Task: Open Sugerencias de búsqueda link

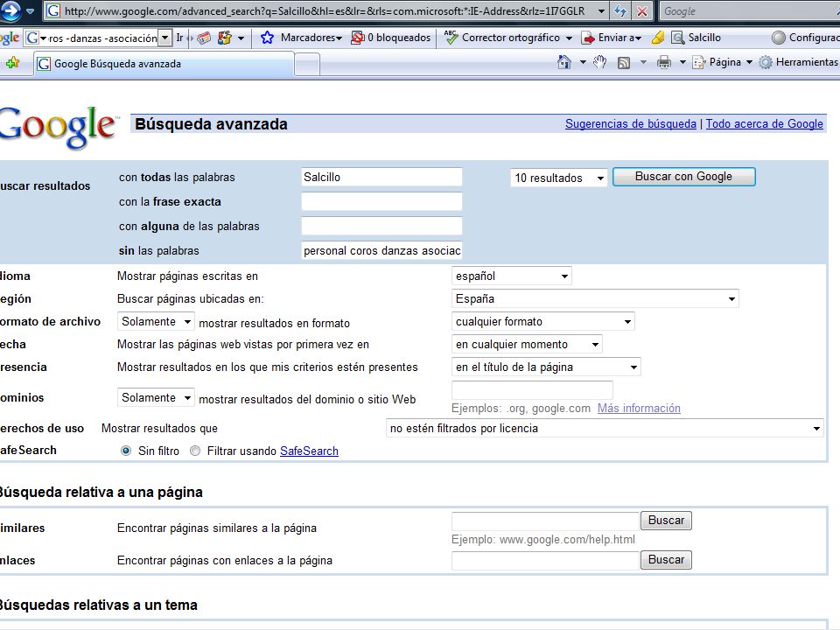Action: click(x=631, y=123)
